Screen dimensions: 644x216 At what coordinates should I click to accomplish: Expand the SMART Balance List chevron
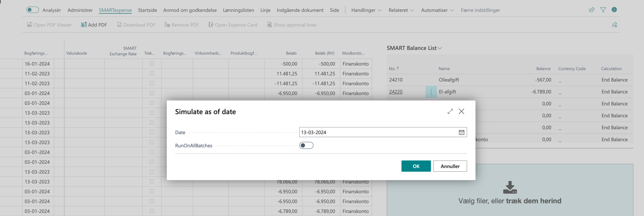pyautogui.click(x=440, y=48)
